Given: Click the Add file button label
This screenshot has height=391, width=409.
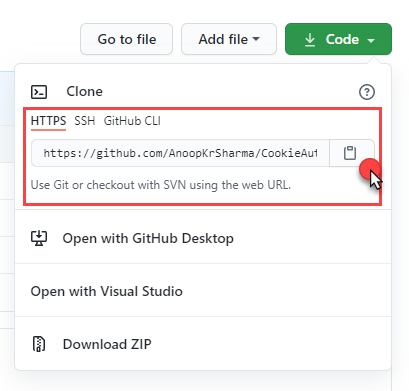Looking at the screenshot, I should 223,39.
